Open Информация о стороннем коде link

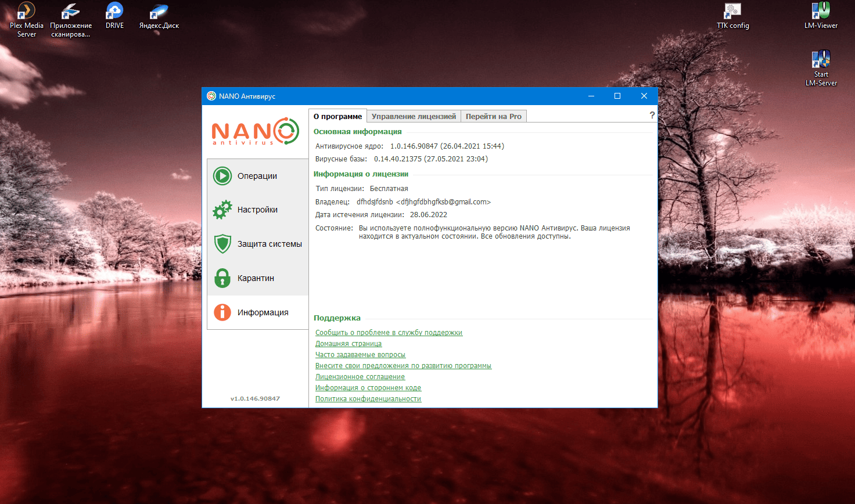pyautogui.click(x=368, y=388)
